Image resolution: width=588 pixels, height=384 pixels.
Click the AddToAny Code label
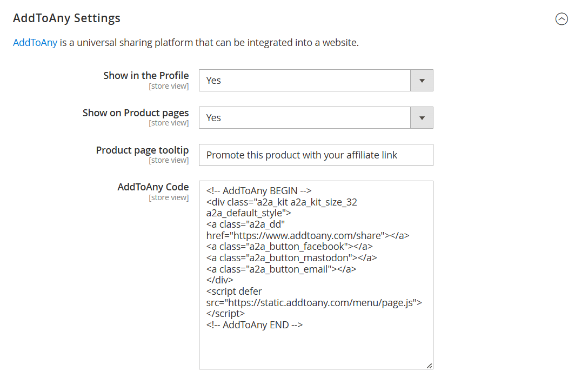(x=153, y=187)
